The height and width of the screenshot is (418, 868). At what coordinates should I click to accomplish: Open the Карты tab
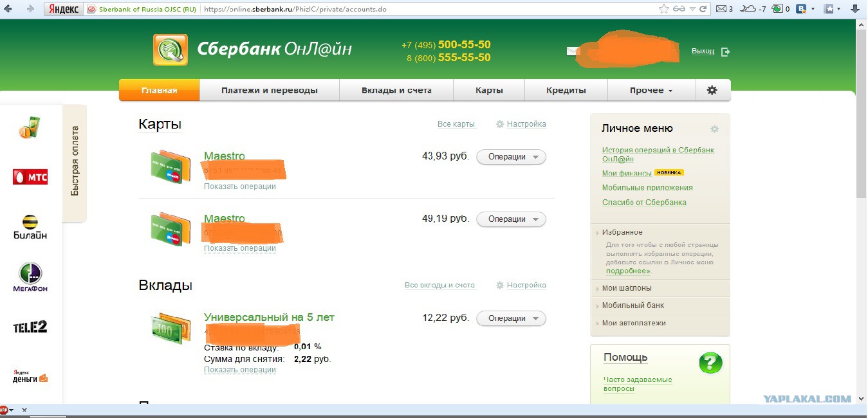point(489,91)
